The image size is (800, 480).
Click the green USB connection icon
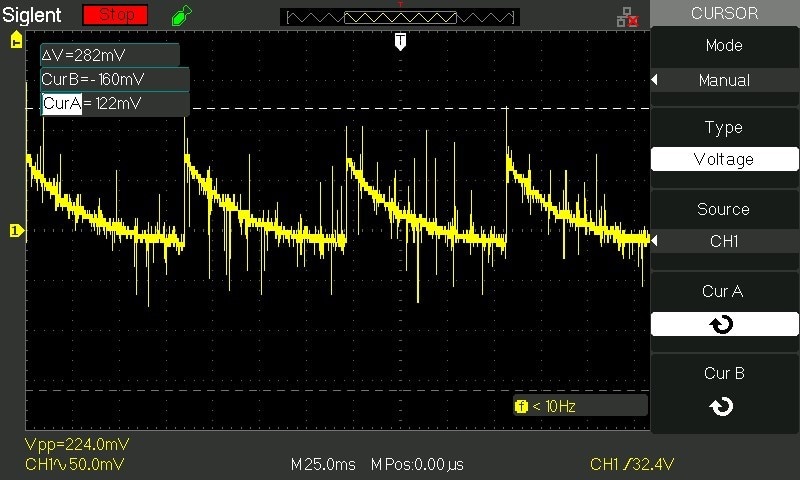[x=180, y=15]
